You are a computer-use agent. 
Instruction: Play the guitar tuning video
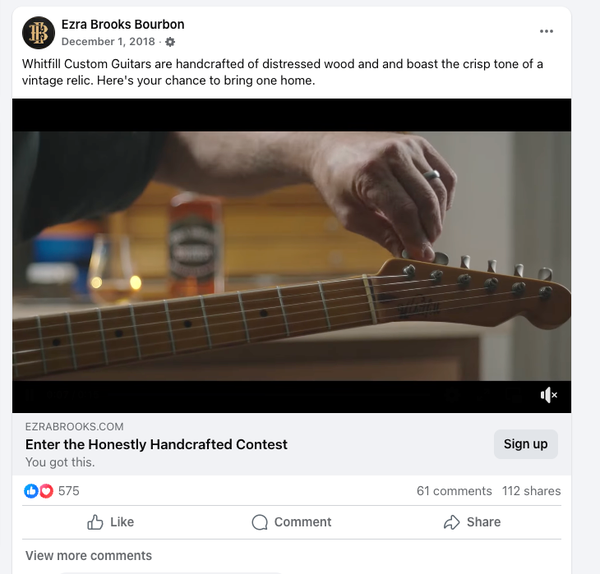(x=291, y=255)
